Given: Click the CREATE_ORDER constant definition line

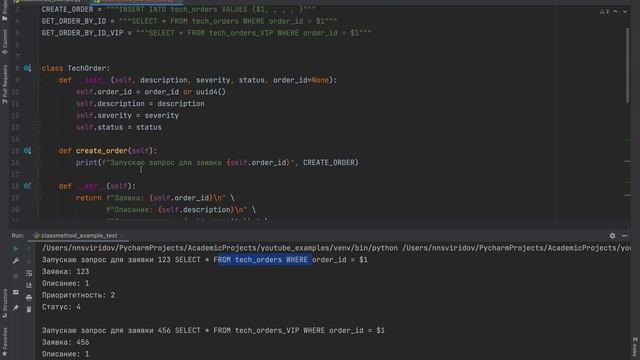Looking at the screenshot, I should coord(179,9).
